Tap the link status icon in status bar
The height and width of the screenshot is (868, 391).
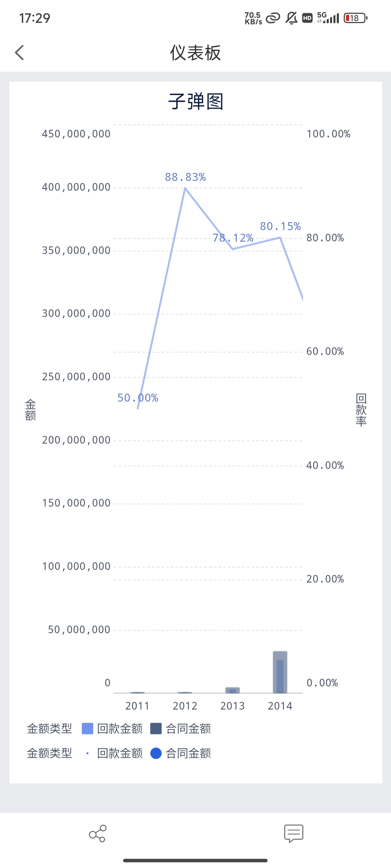pos(273,18)
